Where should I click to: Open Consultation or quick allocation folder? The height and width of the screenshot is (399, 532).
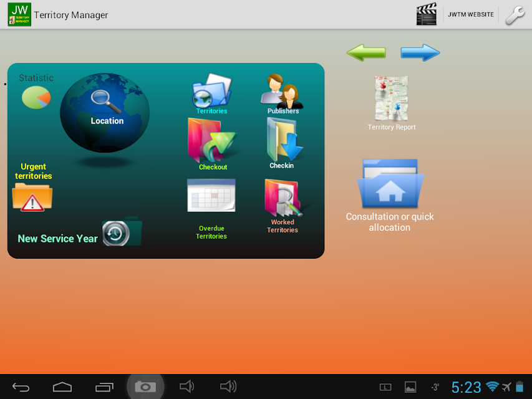[x=390, y=183]
